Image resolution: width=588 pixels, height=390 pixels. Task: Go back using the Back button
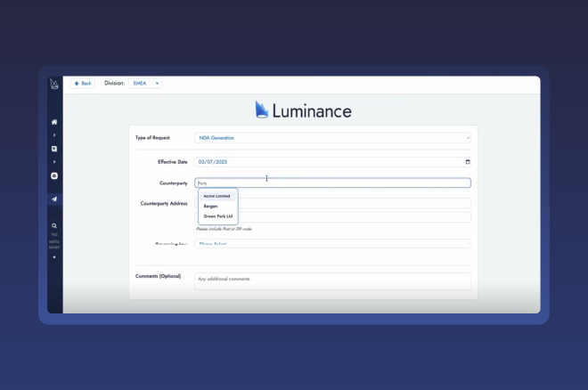tap(83, 83)
